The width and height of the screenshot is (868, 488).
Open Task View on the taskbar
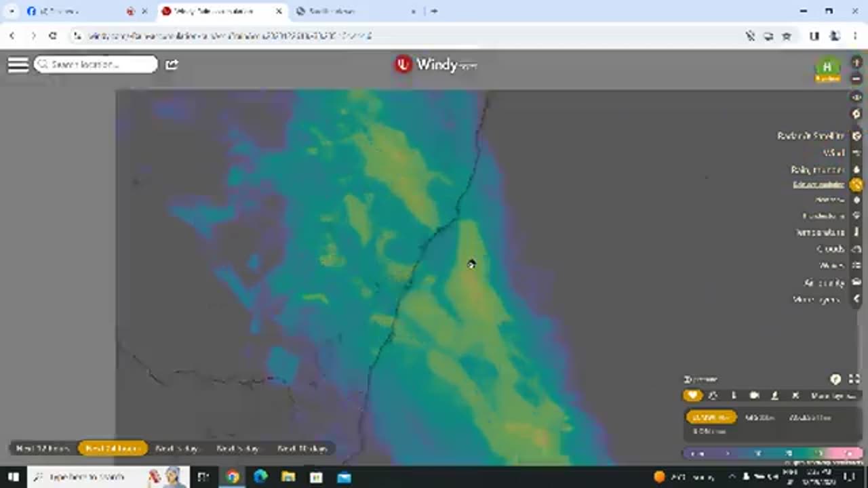(x=203, y=477)
